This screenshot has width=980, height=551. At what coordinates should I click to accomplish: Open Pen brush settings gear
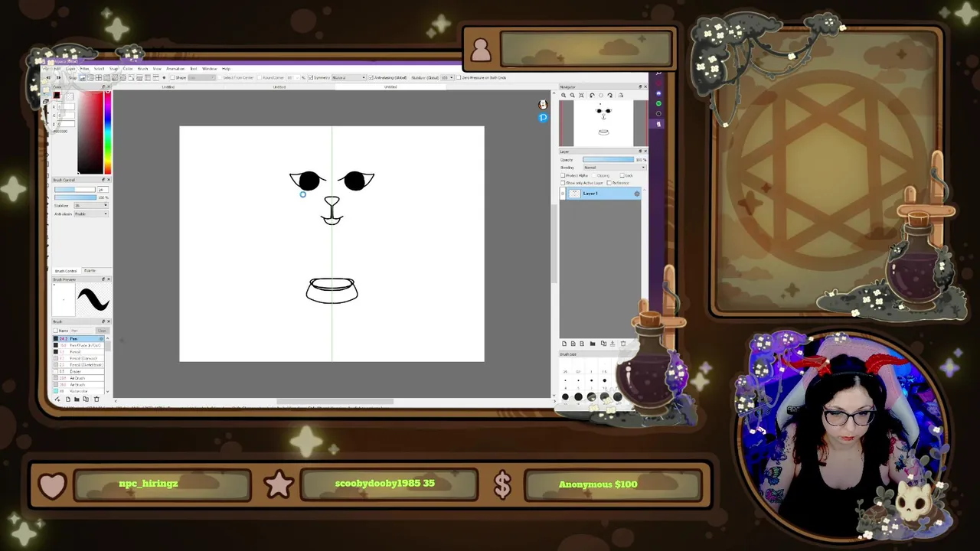[101, 339]
